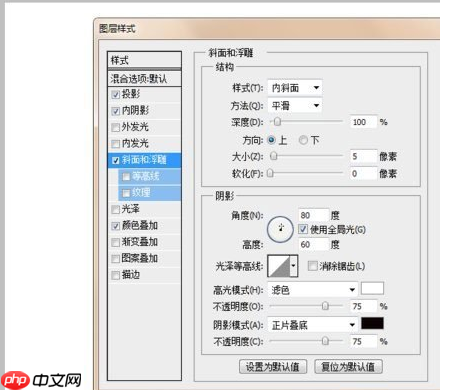
Task: Open the 方法 technique dropdown showing 平滑
Action: coord(295,106)
